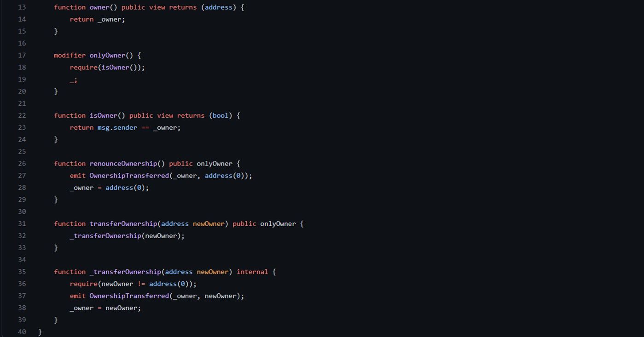
Task: Click msg.sender on line 23
Action: (117, 128)
